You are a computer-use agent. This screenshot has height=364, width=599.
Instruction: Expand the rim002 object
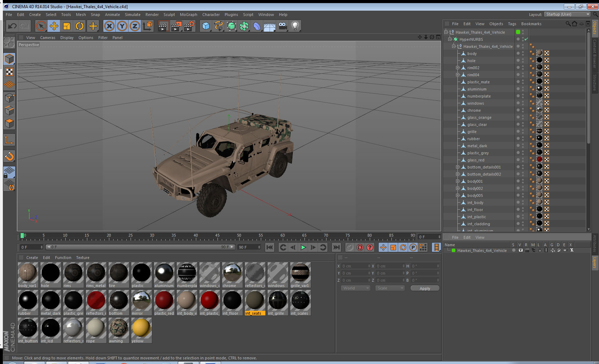(458, 68)
